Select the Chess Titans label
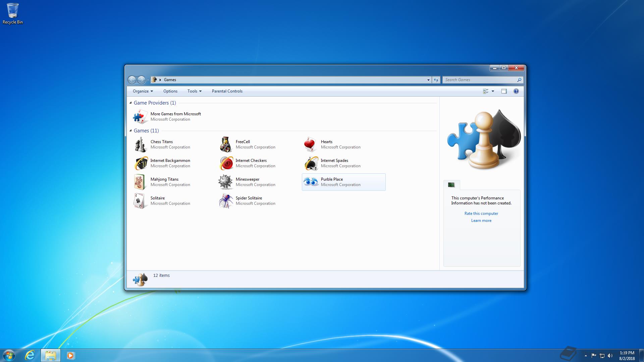 [162, 142]
